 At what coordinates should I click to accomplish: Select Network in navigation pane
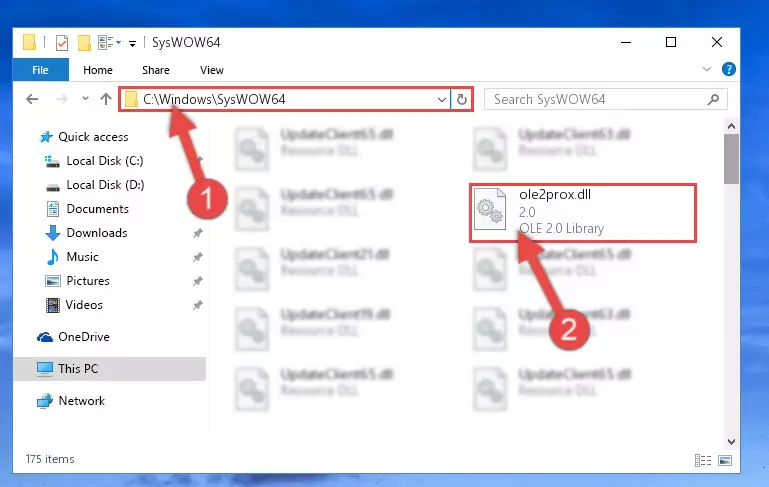(x=81, y=401)
